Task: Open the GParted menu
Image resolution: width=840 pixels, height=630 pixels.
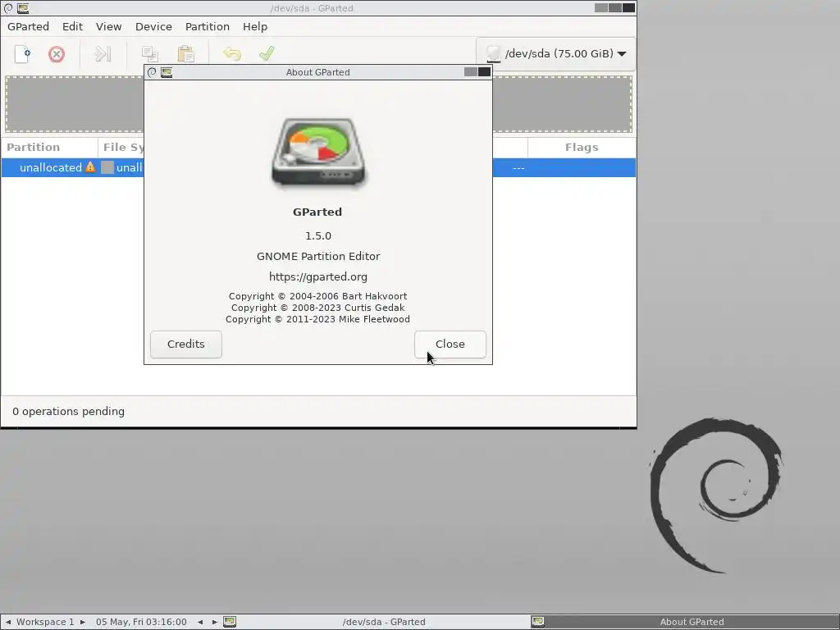Action: [29, 26]
